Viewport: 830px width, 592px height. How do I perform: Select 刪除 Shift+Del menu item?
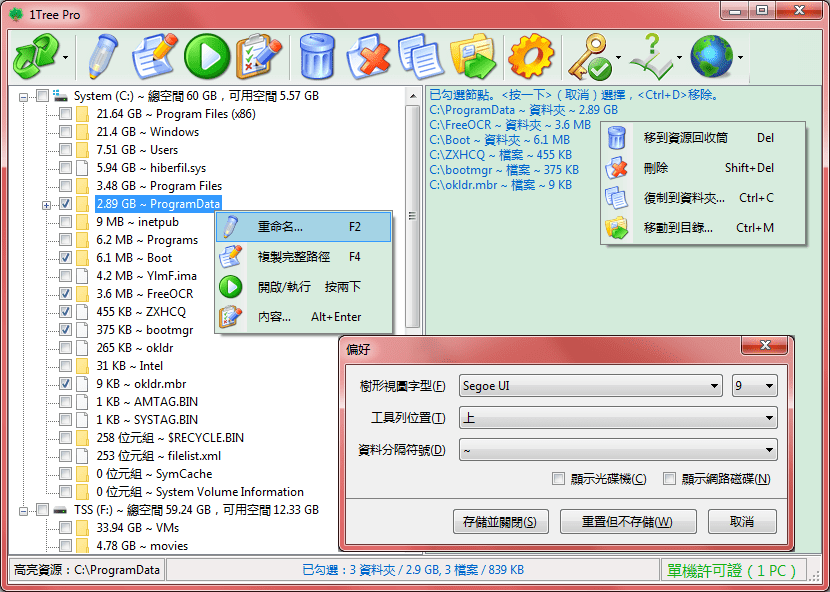(x=703, y=168)
